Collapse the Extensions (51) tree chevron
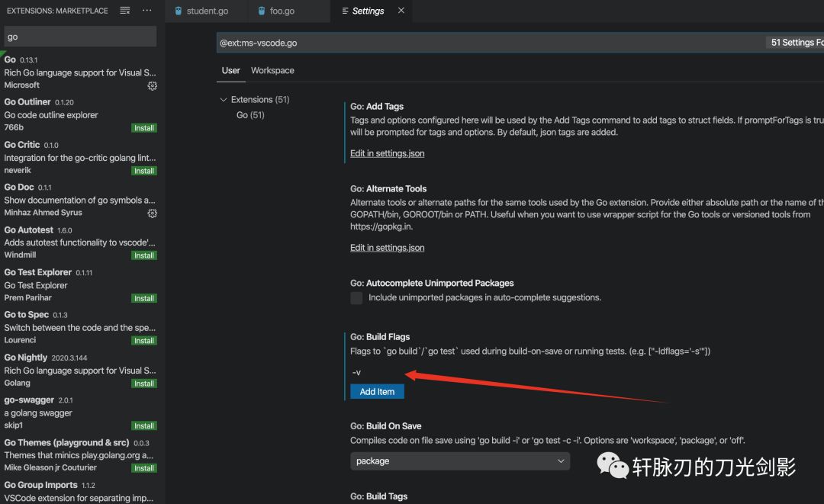The width and height of the screenshot is (824, 504). [224, 100]
